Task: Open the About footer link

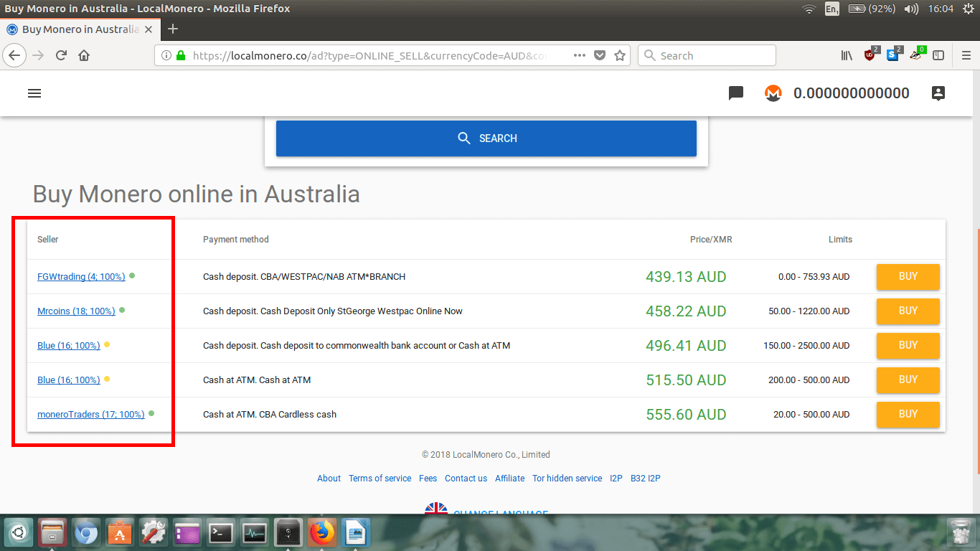Action: coord(329,479)
